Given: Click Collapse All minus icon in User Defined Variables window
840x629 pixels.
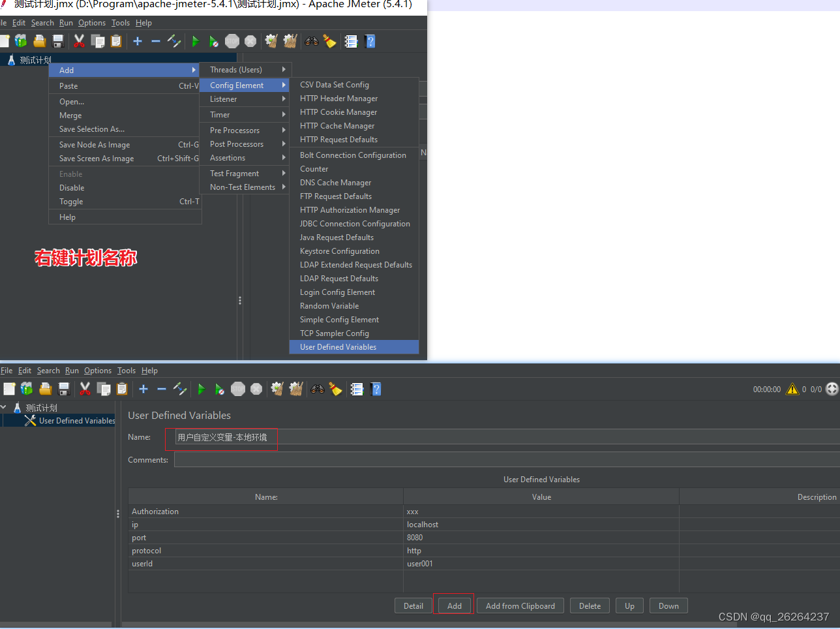Looking at the screenshot, I should pyautogui.click(x=162, y=389).
